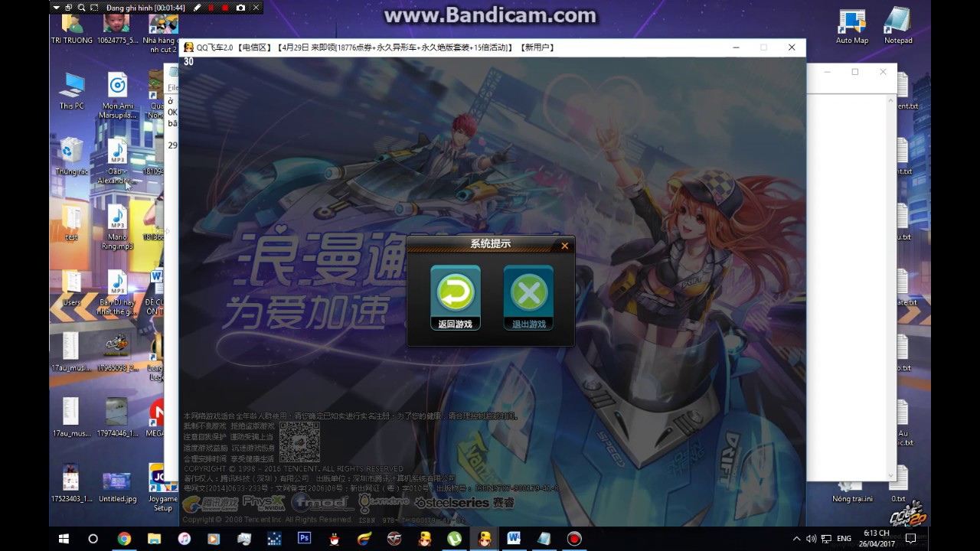Select TRI TRUONG user folder icon
The image size is (980, 551).
pos(71,29)
